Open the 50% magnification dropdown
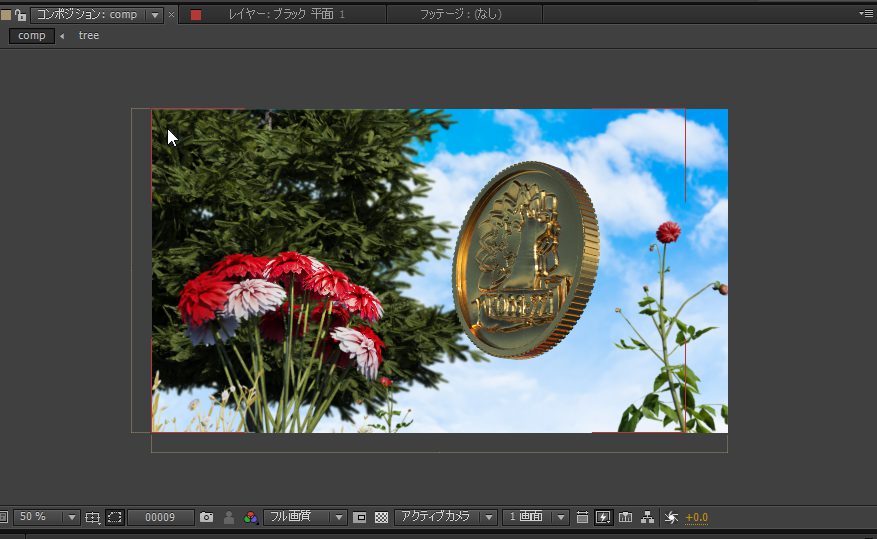This screenshot has height=539, width=877. [46, 517]
